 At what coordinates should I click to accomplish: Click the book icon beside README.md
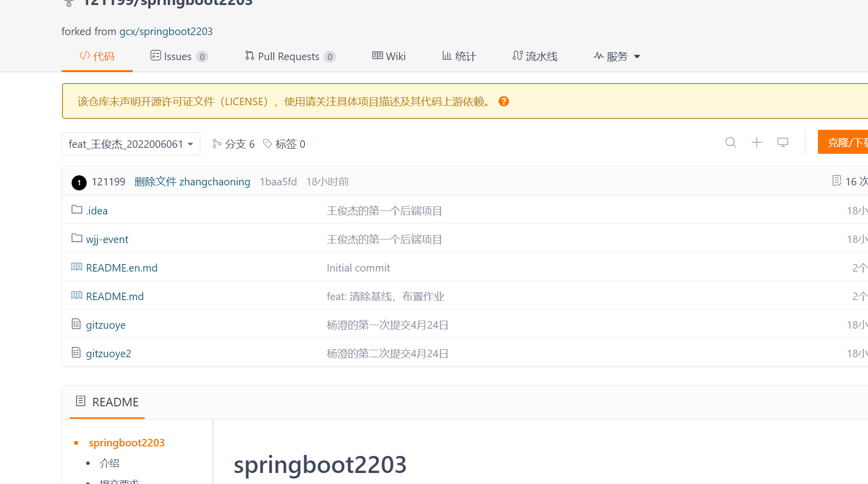(77, 295)
